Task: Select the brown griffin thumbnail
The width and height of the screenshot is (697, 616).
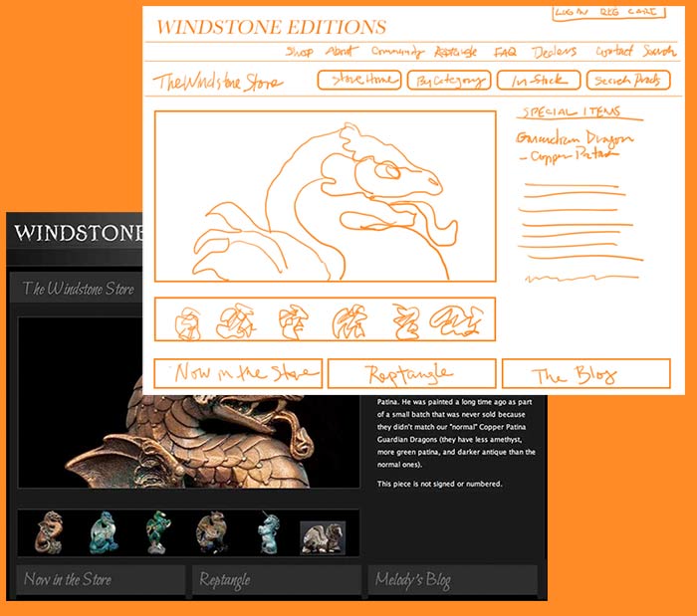Action: click(212, 532)
